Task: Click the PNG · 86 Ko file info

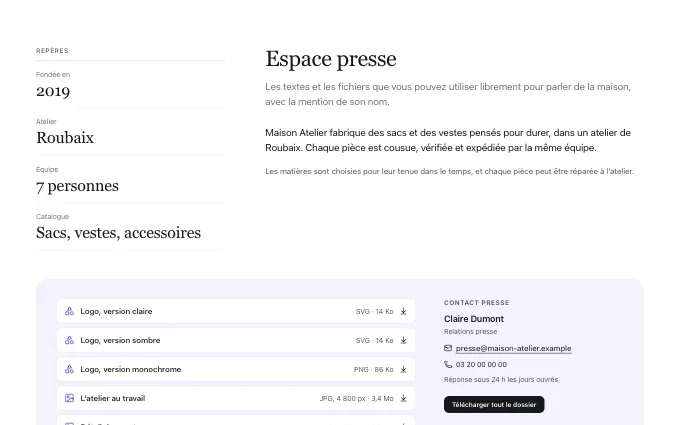Action: click(373, 369)
